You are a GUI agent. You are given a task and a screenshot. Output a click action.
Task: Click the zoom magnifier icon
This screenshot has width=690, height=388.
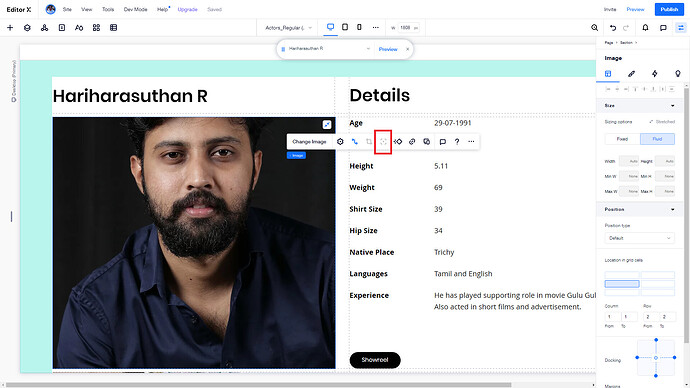(x=595, y=28)
